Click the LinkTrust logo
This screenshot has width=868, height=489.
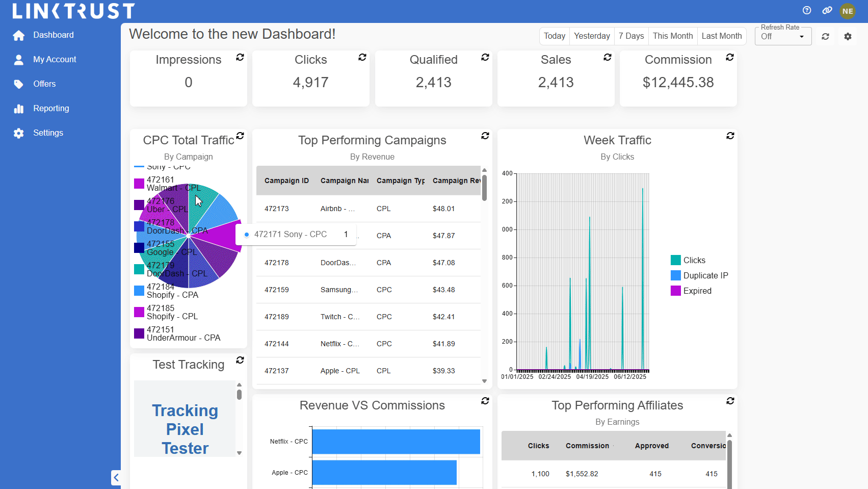pyautogui.click(x=73, y=11)
